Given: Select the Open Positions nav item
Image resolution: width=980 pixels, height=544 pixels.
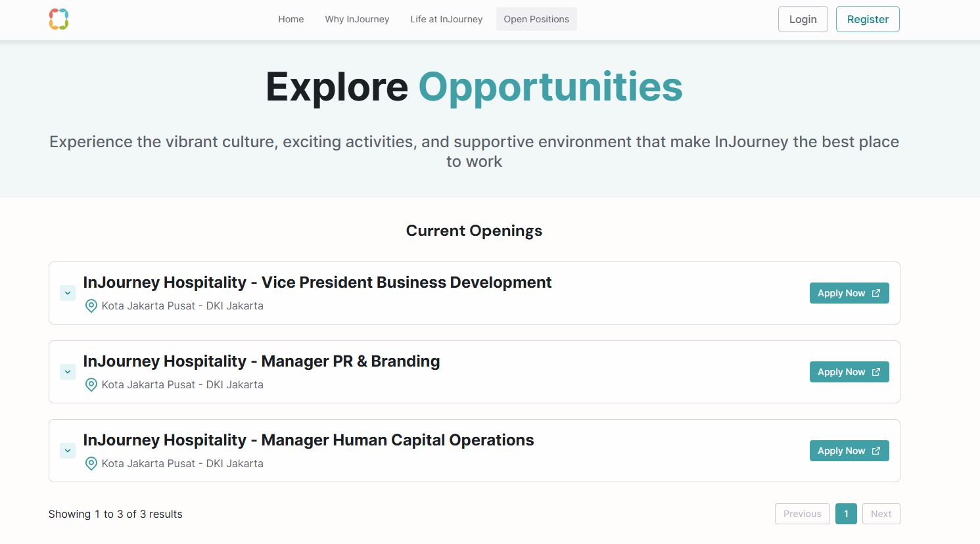Looking at the screenshot, I should tap(536, 19).
